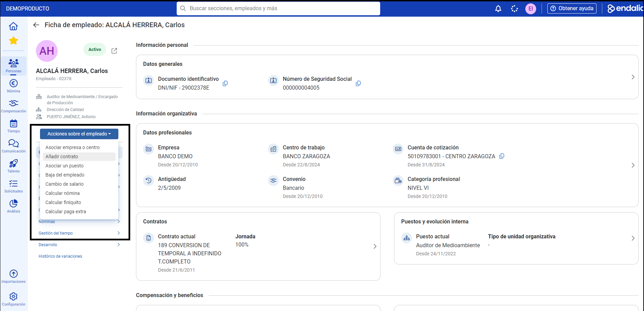
Task: Expand the Contratos card chevron
Action: coord(375,246)
